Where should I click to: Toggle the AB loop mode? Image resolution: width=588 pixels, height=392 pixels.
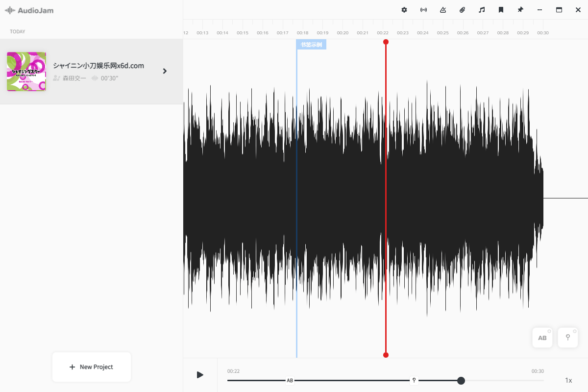[542, 337]
